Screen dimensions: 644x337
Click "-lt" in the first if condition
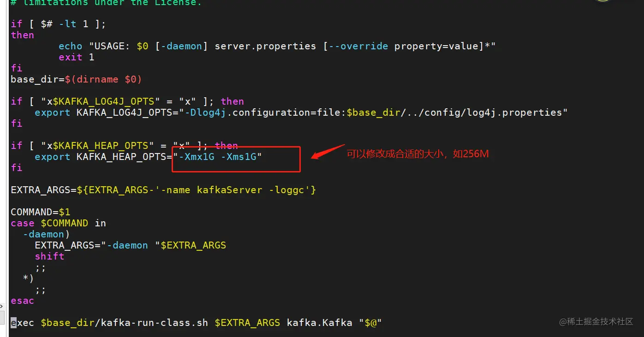pos(67,24)
